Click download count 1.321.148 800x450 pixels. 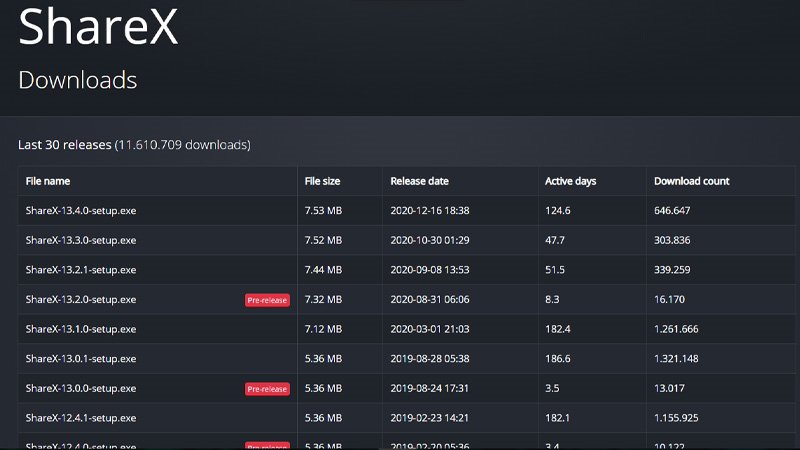676,359
